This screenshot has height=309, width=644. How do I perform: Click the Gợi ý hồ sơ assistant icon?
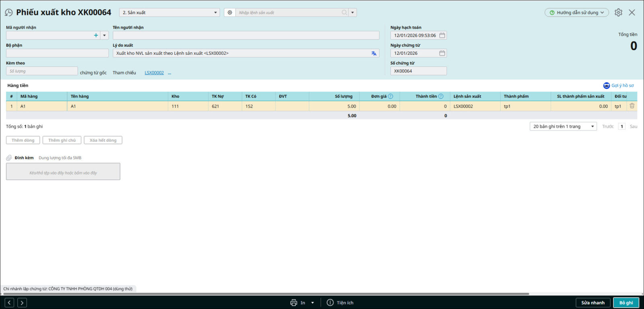pos(607,85)
